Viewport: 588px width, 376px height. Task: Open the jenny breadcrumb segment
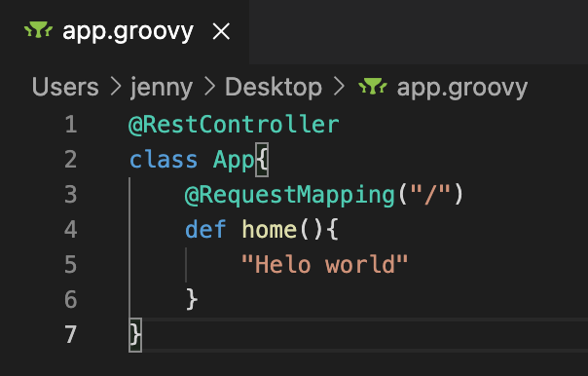[162, 88]
